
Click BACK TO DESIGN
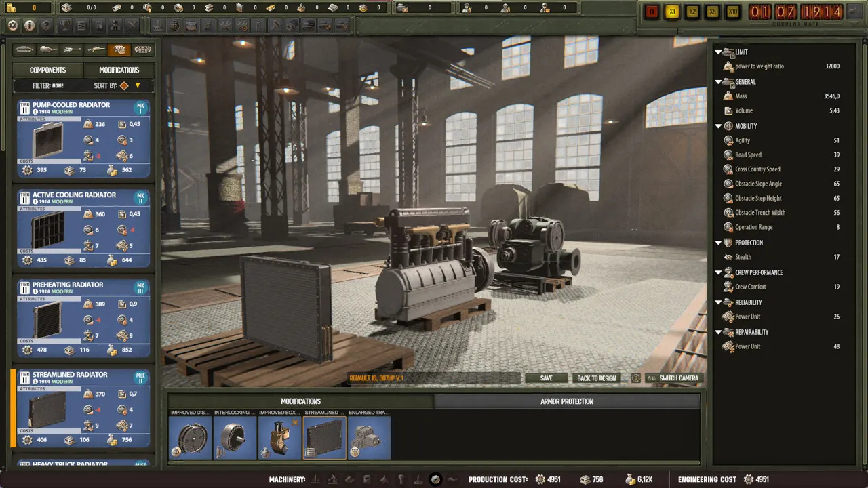click(596, 378)
